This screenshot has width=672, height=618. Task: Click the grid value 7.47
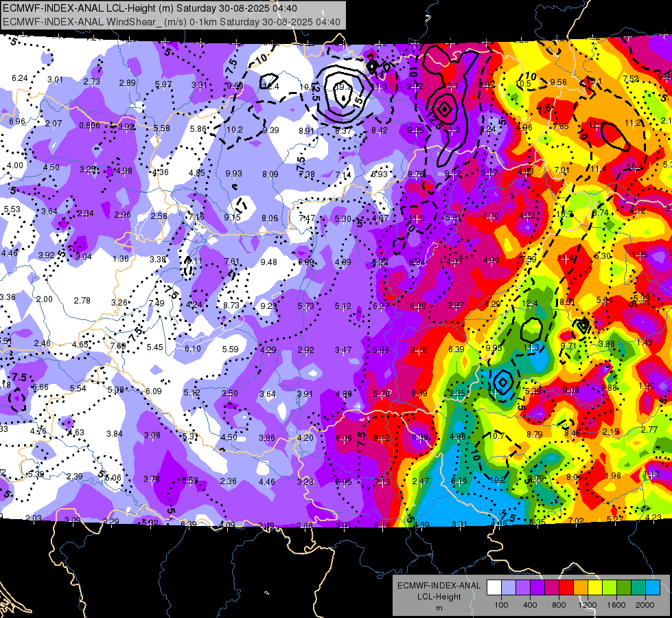307,218
